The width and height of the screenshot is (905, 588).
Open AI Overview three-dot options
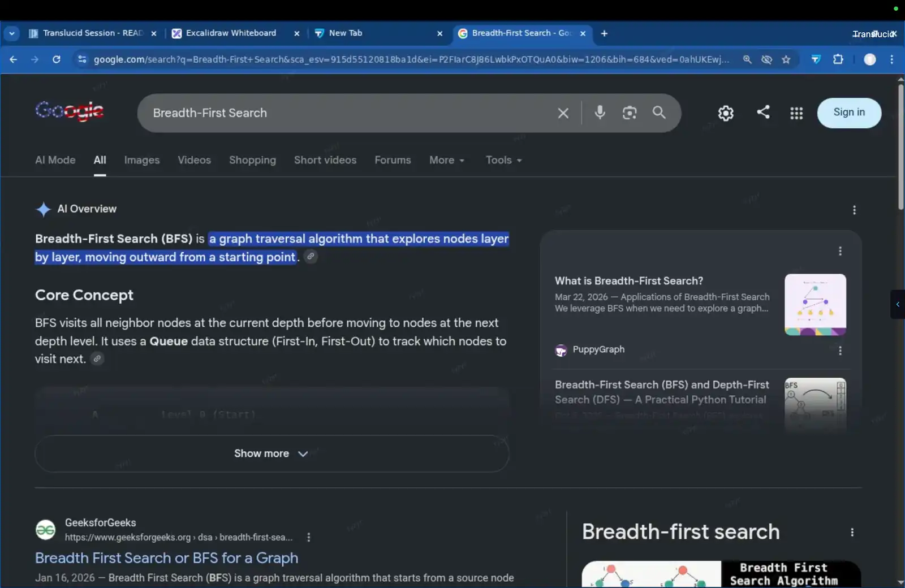tap(854, 210)
